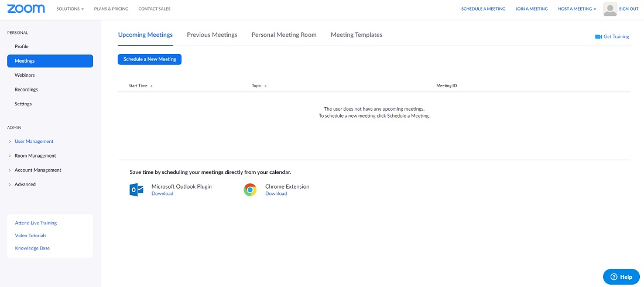Sort by Start Time column arrows
The height and width of the screenshot is (287, 644).
pyautogui.click(x=152, y=86)
